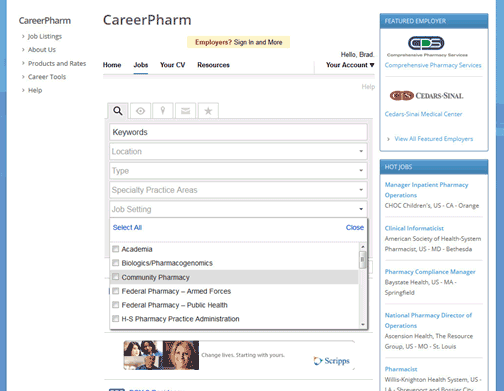View All Featured Employers
The height and width of the screenshot is (391, 504).
(x=434, y=139)
